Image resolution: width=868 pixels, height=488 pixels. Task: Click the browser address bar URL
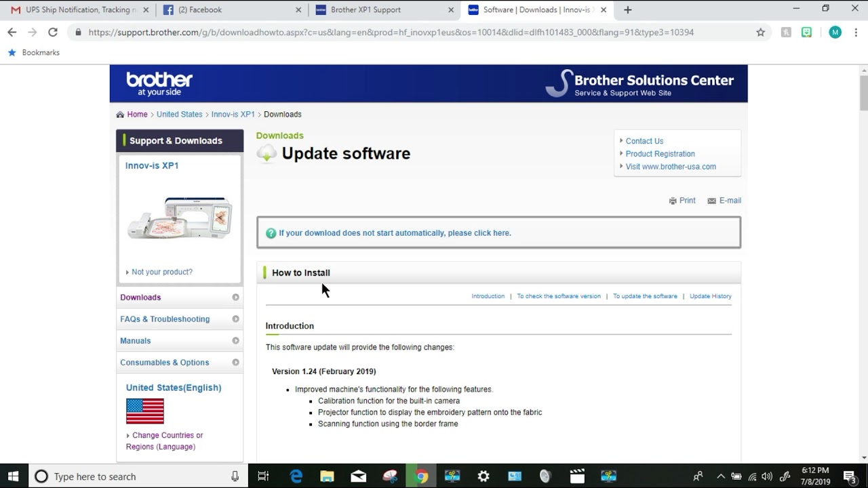(x=391, y=32)
